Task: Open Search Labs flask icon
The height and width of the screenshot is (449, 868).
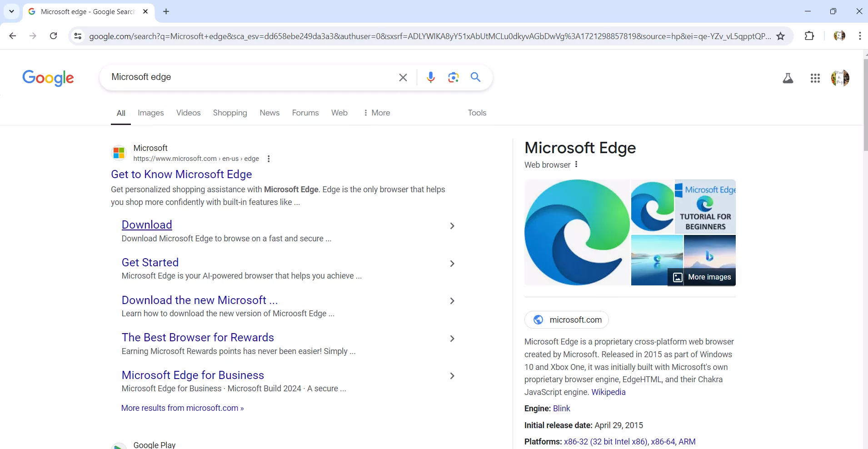Action: click(788, 78)
